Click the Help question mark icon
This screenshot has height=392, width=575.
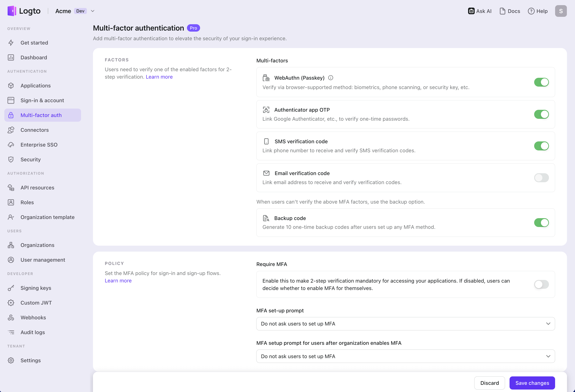(x=531, y=11)
